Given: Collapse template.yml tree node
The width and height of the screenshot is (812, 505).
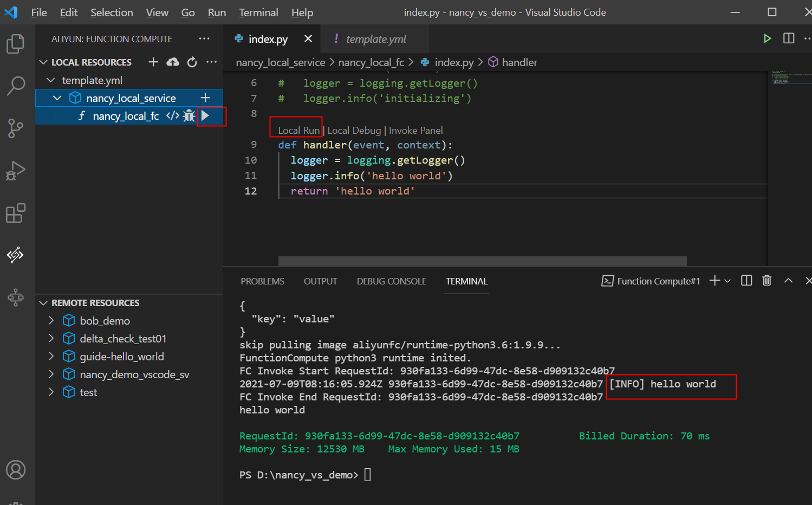Looking at the screenshot, I should click(51, 80).
